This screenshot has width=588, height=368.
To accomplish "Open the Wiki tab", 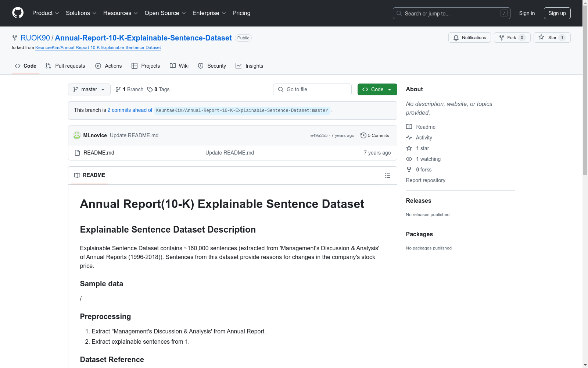I will [x=179, y=66].
